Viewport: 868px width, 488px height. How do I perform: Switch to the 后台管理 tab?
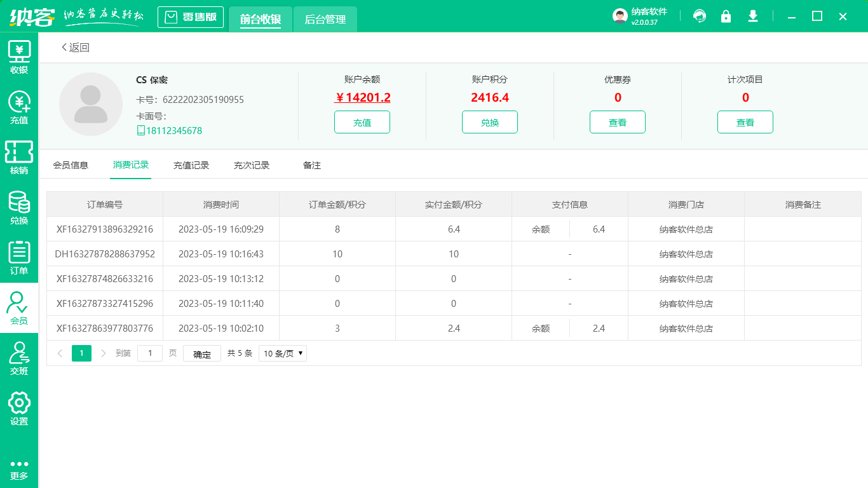tap(325, 20)
